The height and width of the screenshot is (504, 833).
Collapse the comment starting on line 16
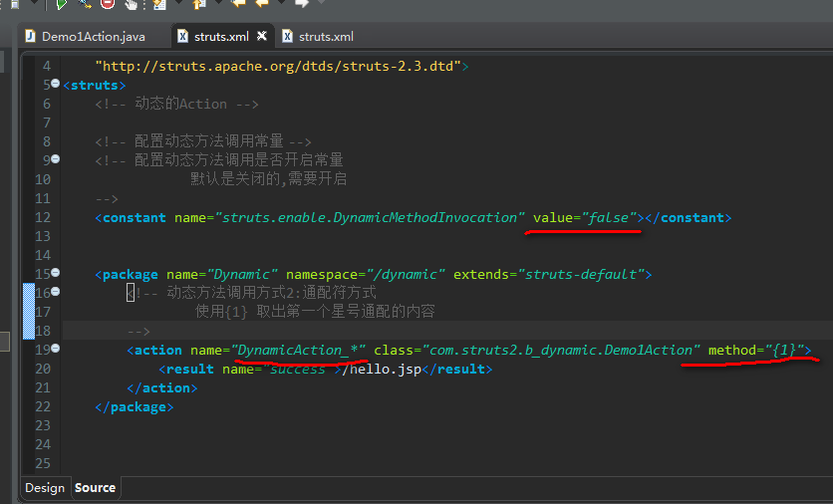click(55, 292)
